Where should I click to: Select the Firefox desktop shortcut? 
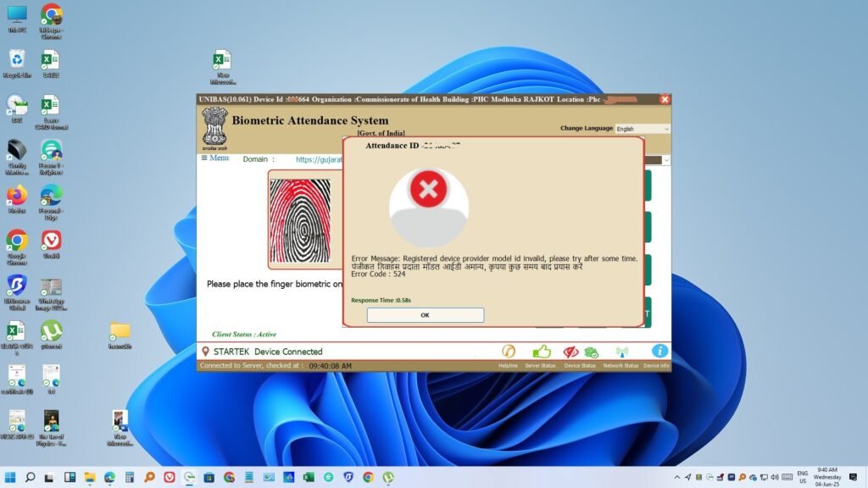[17, 199]
